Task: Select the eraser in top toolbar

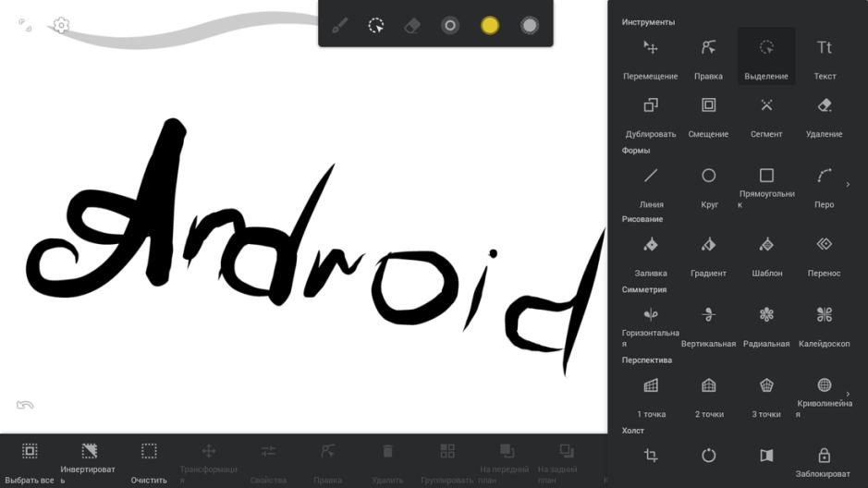Action: [412, 26]
